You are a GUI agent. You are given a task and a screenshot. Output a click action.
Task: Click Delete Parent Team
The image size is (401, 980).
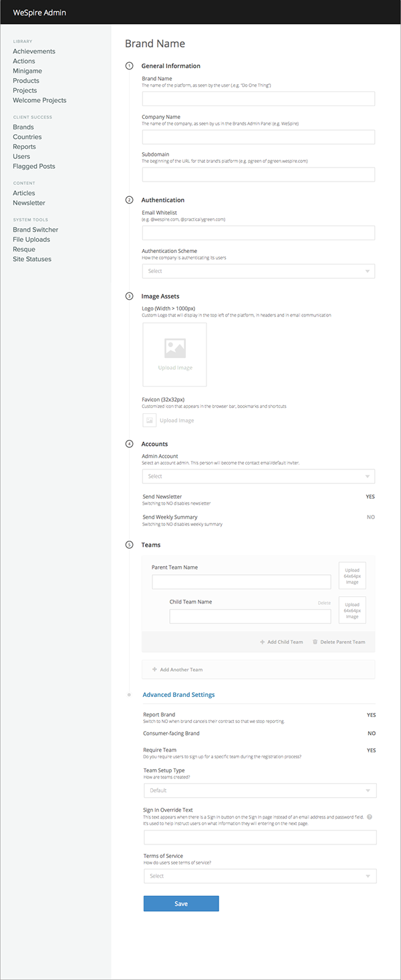pyautogui.click(x=343, y=642)
